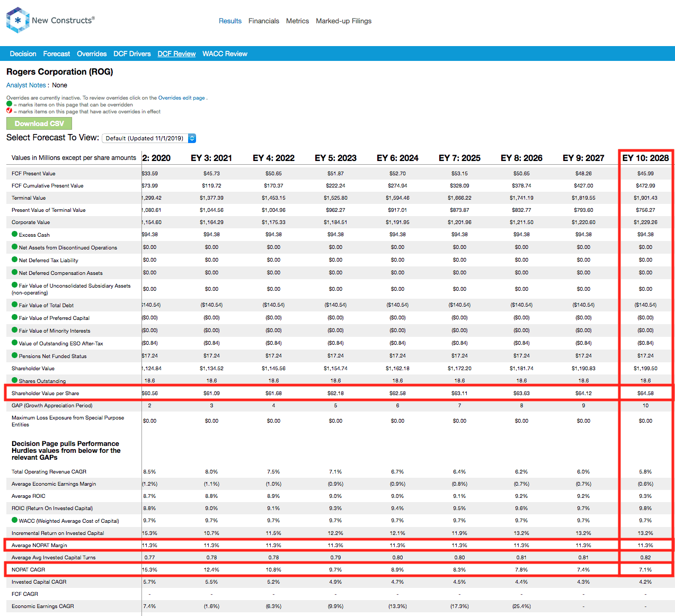Select the FCF Cumulative Present Value row label
This screenshot has height=616, width=675.
(48, 186)
